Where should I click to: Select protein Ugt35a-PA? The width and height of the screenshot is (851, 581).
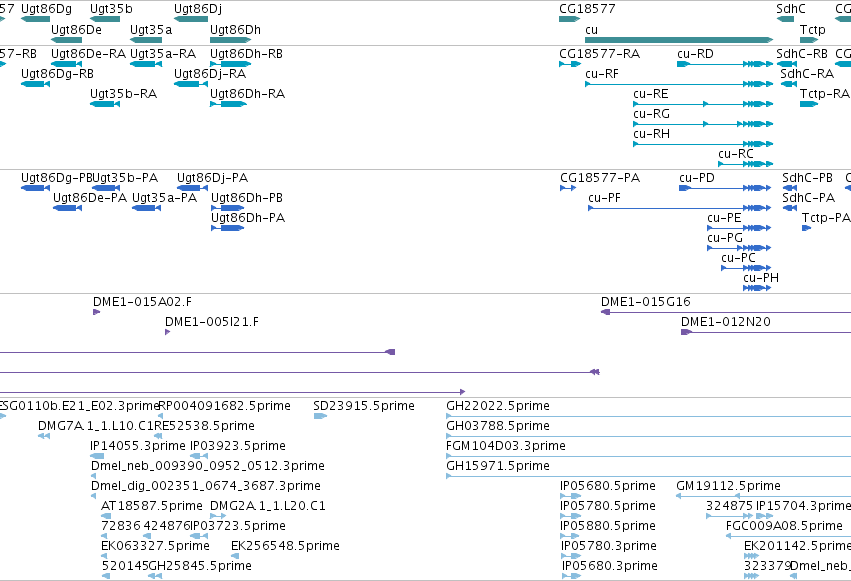point(146,208)
